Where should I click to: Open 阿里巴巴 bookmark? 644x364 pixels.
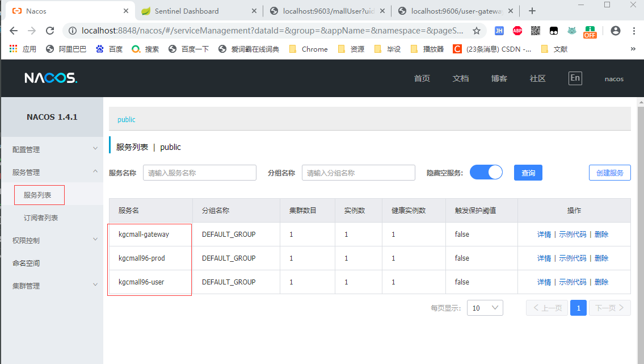[x=66, y=49]
